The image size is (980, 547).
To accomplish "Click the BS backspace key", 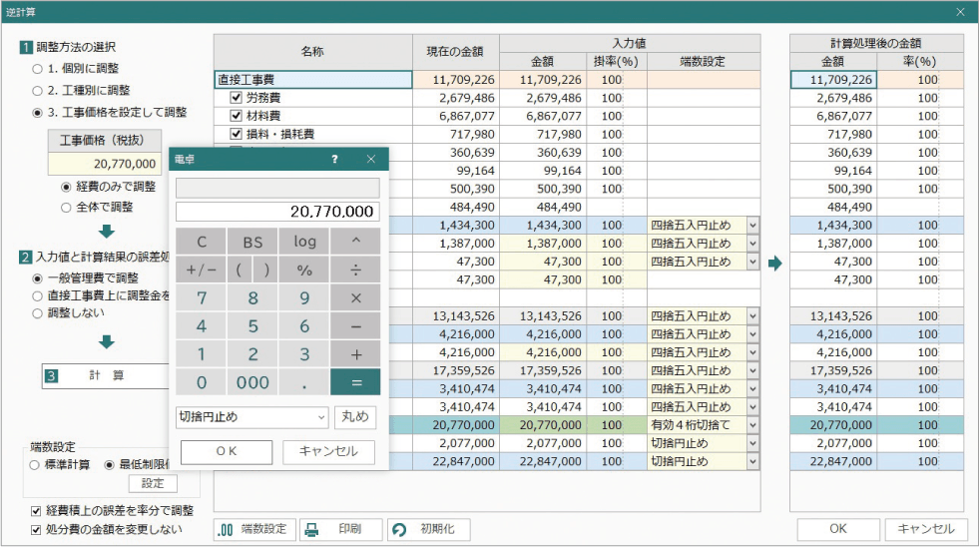I will point(252,242).
